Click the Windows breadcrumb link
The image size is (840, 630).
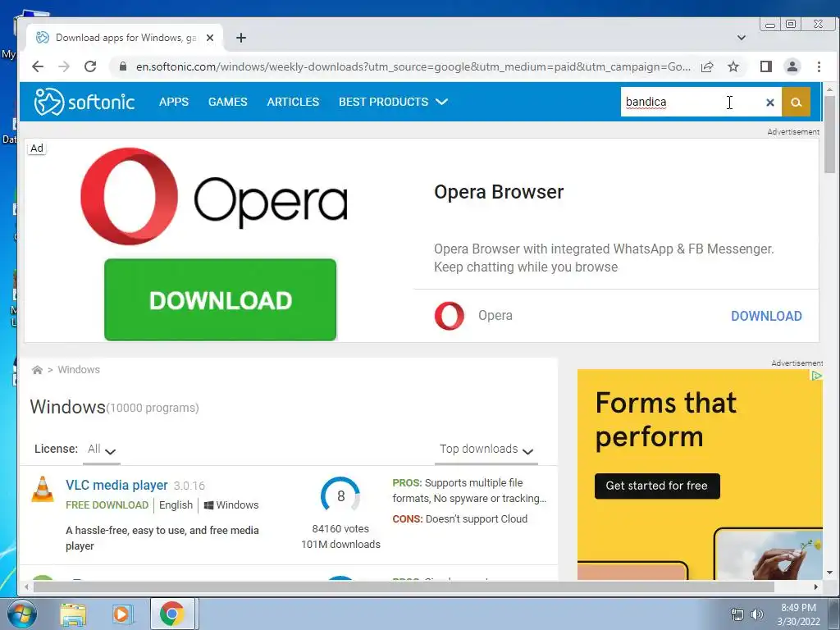click(79, 370)
